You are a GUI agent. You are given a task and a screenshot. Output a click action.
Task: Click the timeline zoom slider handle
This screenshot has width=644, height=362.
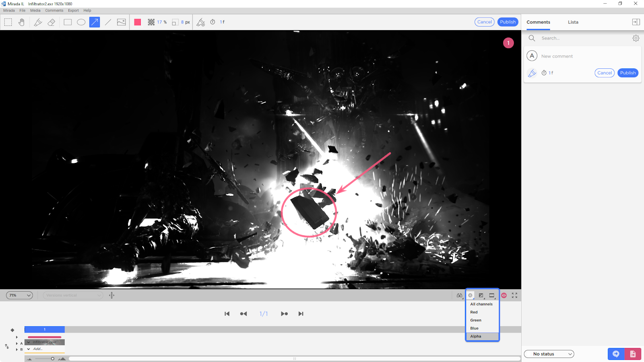tap(53, 359)
